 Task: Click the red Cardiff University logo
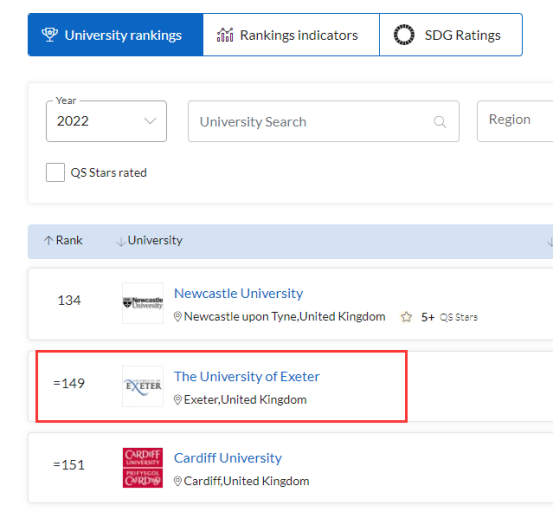coord(143,468)
